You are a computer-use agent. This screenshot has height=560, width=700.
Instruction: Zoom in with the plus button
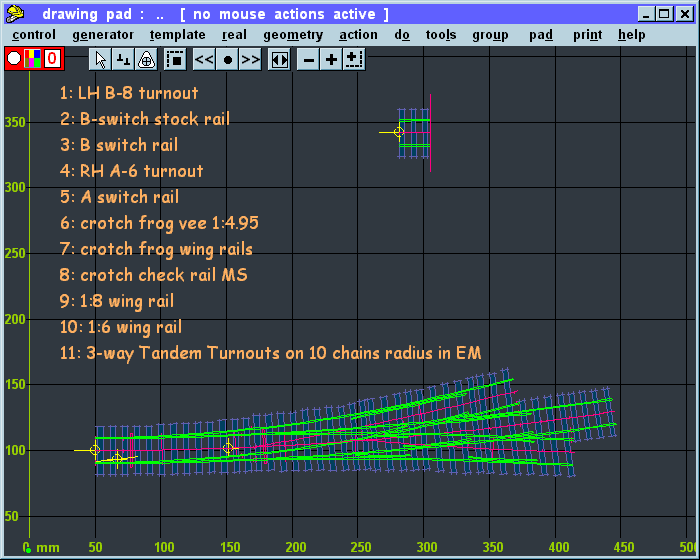(331, 59)
